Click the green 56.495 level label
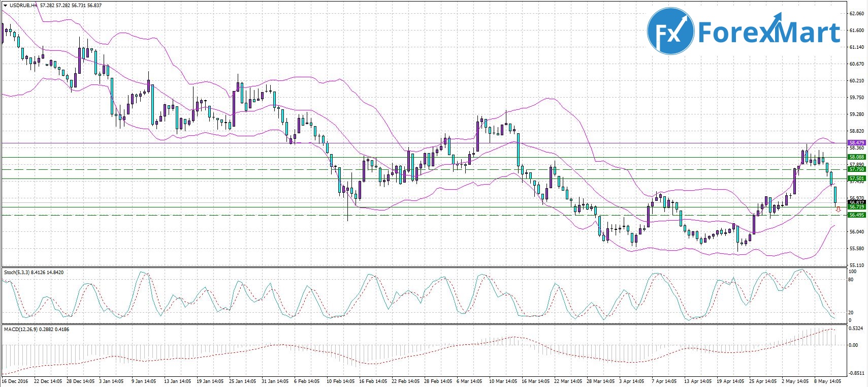The image size is (868, 387). [x=857, y=215]
